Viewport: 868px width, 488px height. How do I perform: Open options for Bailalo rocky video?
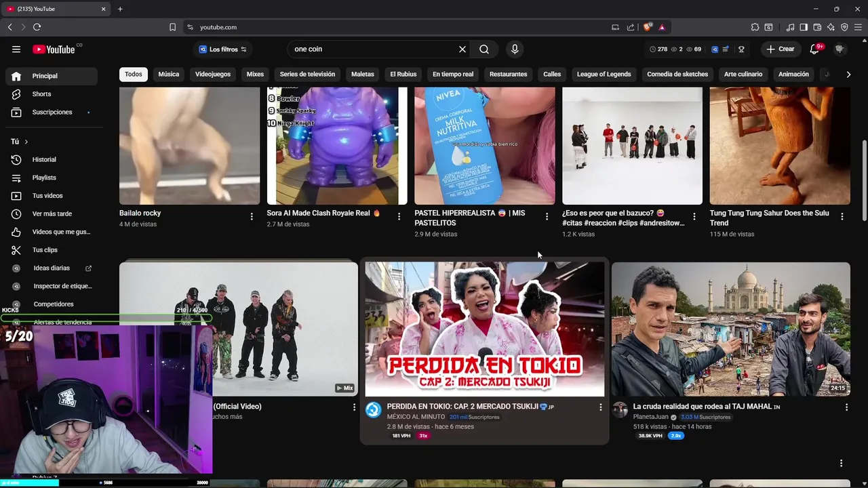click(252, 216)
